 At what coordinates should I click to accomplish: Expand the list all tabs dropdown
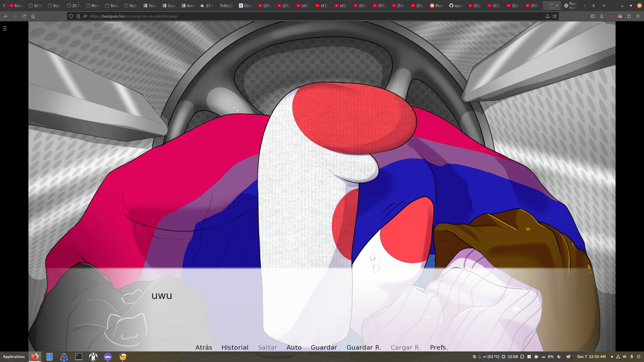603,6
